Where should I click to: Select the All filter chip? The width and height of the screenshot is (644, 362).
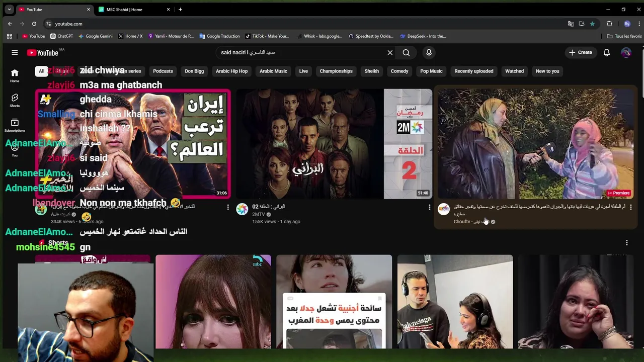[41, 71]
